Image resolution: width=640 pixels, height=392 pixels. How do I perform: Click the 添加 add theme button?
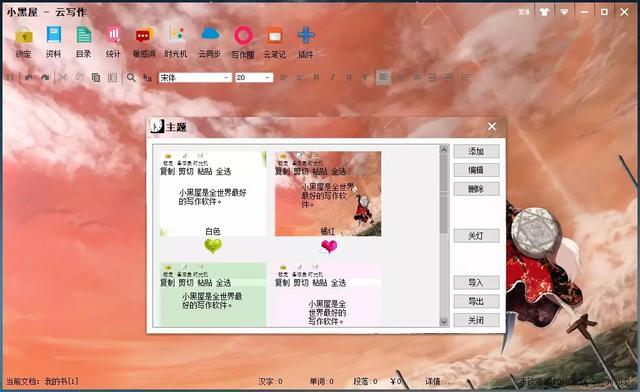click(x=476, y=151)
